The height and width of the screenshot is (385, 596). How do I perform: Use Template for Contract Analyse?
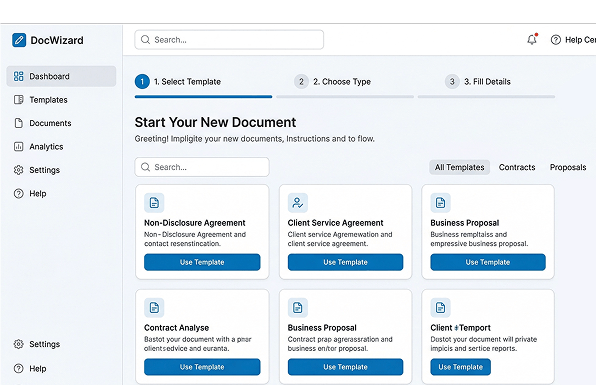point(202,367)
